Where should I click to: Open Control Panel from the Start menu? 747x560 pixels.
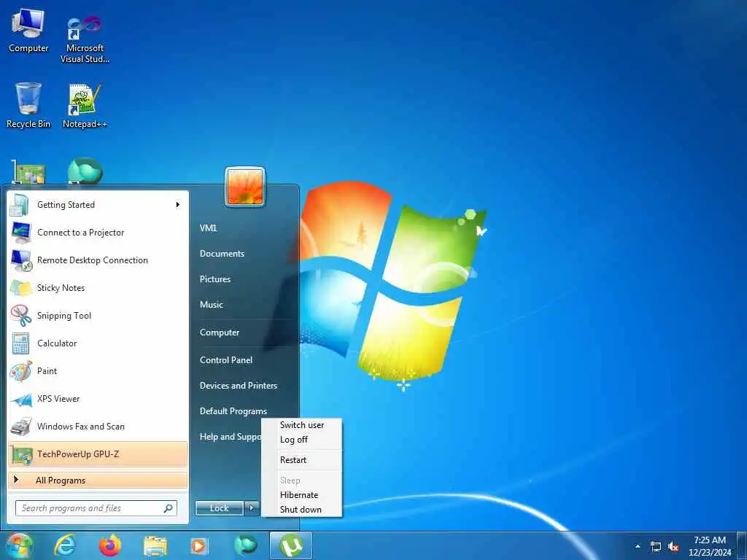[226, 360]
